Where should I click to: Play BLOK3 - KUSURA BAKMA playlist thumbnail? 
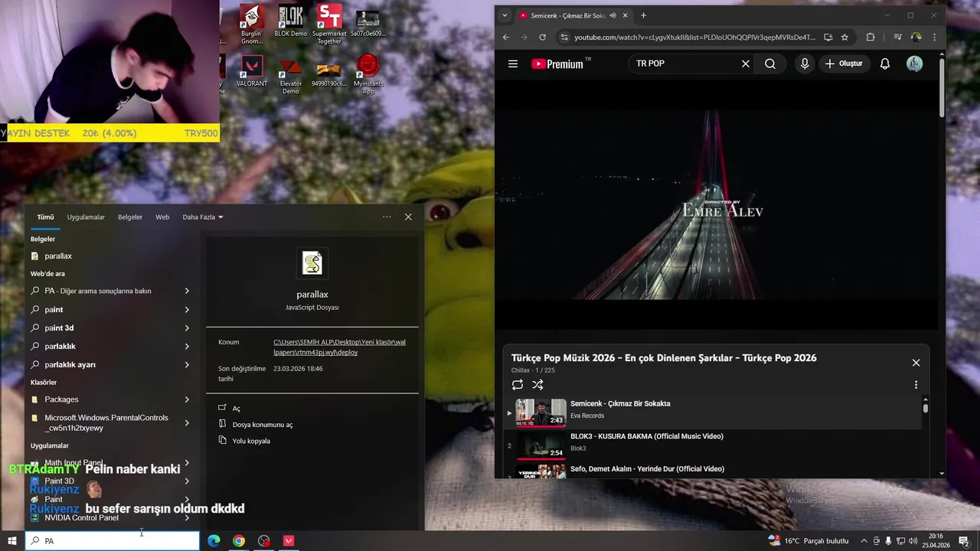tap(541, 445)
